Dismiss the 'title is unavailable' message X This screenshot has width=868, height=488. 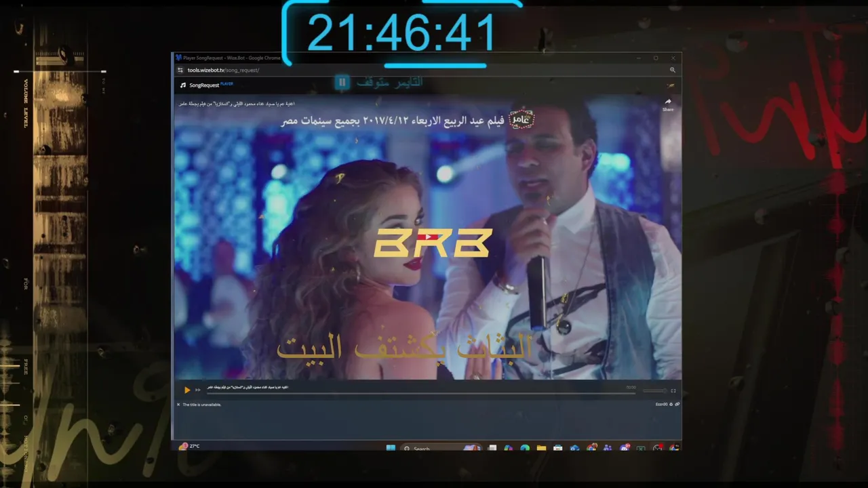178,405
